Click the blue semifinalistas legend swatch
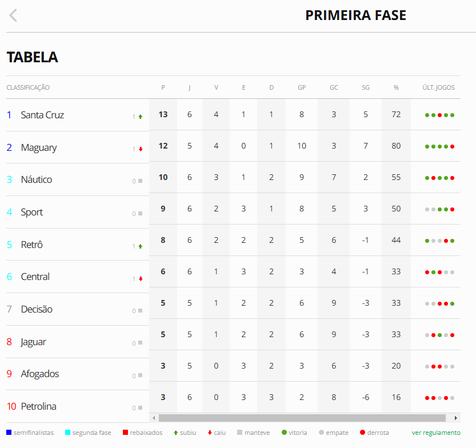Image resolution: width=476 pixels, height=448 pixels. click(9, 432)
